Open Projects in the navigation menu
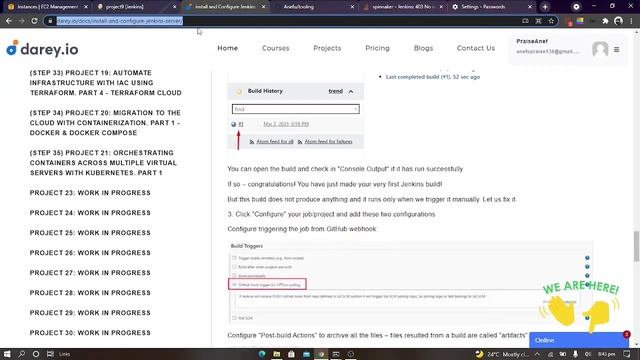This screenshot has height=360, width=640. (327, 48)
